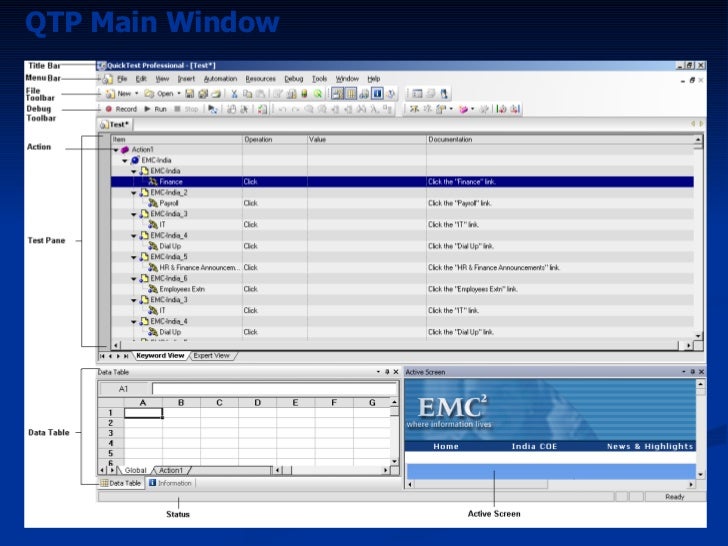Click the Data Table formula input field

pyautogui.click(x=274, y=389)
